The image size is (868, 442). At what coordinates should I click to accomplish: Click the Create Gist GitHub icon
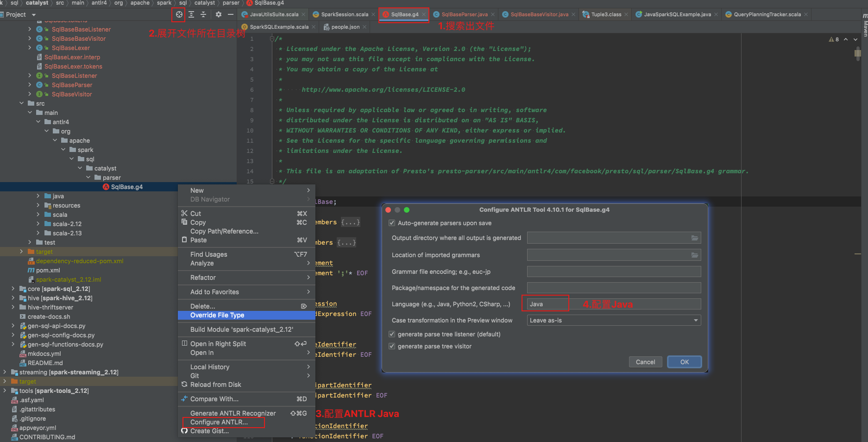(x=184, y=431)
